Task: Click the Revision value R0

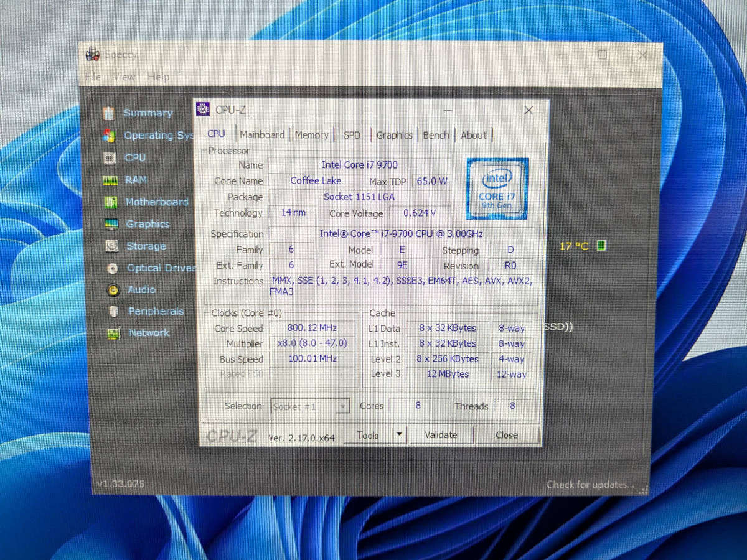Action: pyautogui.click(x=510, y=265)
